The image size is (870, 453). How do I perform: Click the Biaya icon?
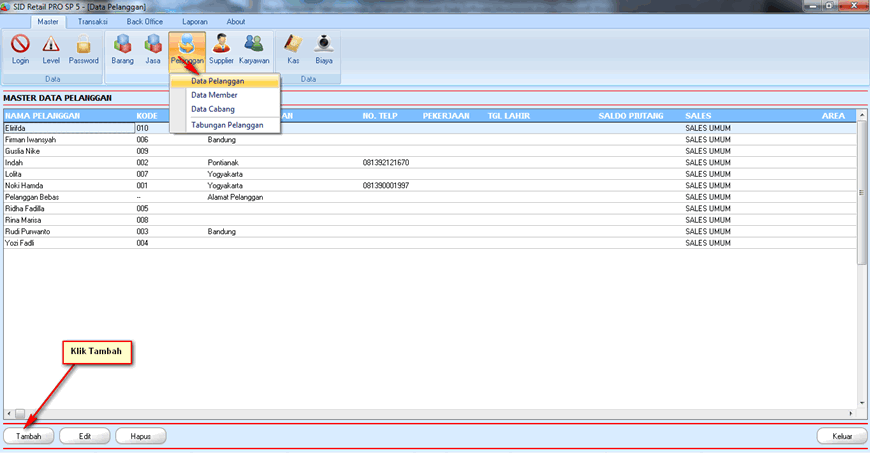point(324,48)
